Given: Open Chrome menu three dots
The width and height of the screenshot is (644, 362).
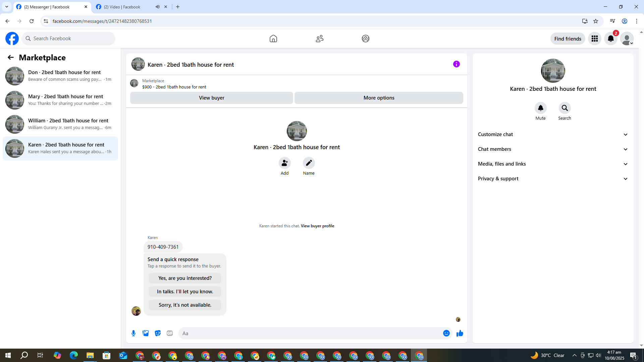Looking at the screenshot, I should 637,21.
